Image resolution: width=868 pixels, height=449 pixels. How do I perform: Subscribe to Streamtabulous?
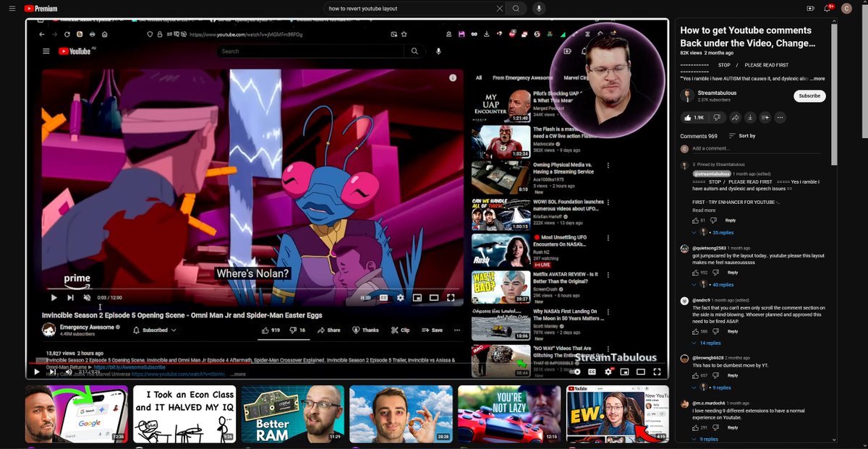click(x=809, y=95)
